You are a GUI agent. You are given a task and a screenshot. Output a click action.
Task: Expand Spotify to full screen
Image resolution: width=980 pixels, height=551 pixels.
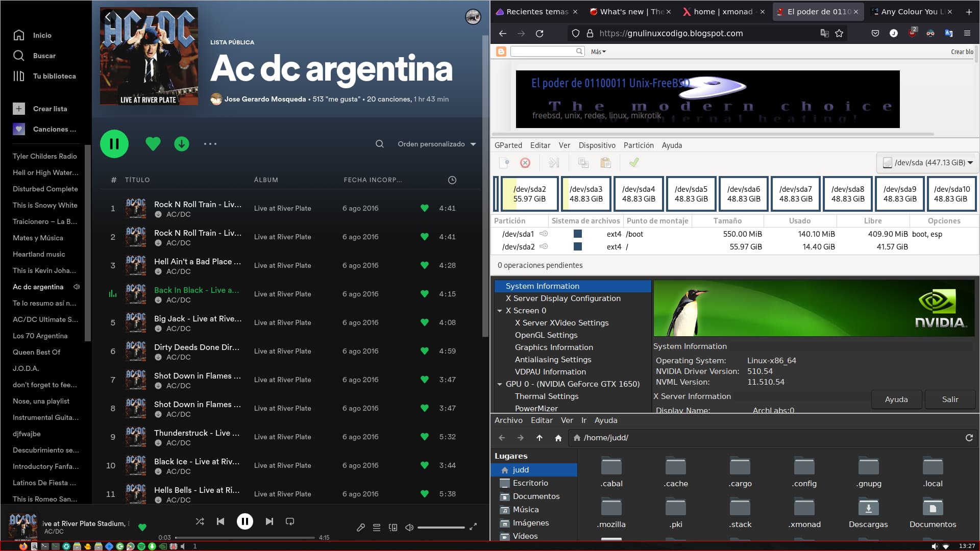[x=473, y=527]
